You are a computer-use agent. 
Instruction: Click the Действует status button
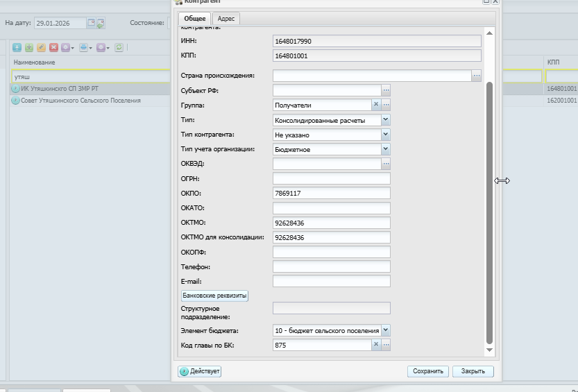[199, 371]
